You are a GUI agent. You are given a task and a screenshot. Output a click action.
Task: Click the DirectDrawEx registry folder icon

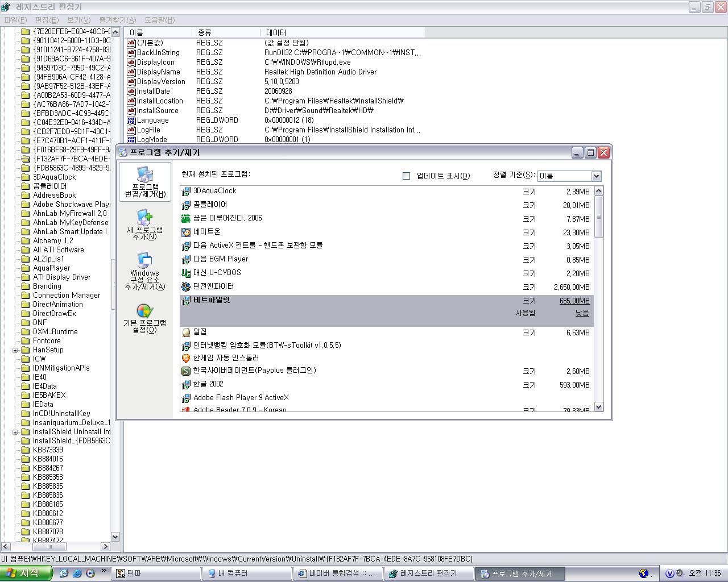coord(25,313)
